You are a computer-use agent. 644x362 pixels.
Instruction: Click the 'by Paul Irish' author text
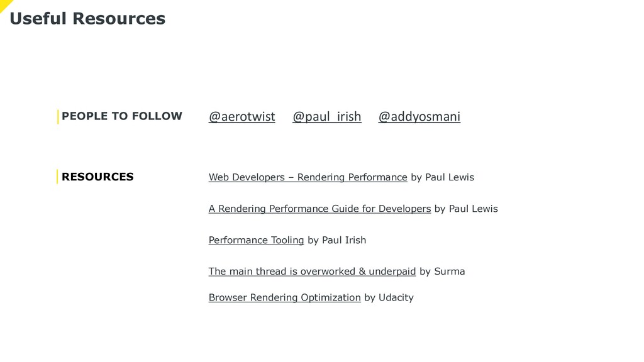coord(337,240)
